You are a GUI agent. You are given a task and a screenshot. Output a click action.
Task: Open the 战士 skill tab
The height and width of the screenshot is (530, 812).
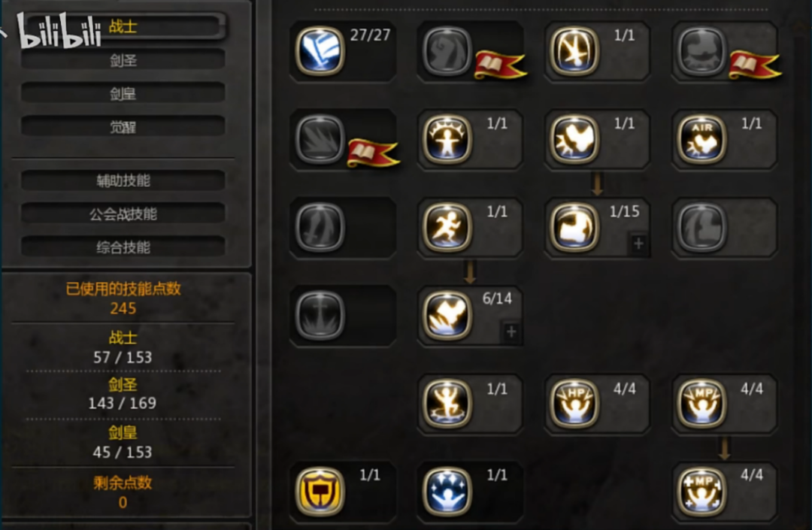point(123,26)
